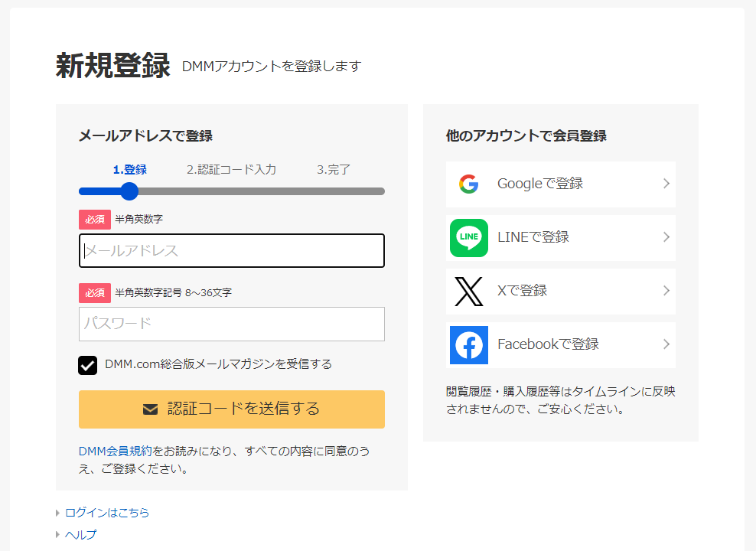Click the Facebook logo icon
The width and height of the screenshot is (756, 551).
tap(468, 344)
